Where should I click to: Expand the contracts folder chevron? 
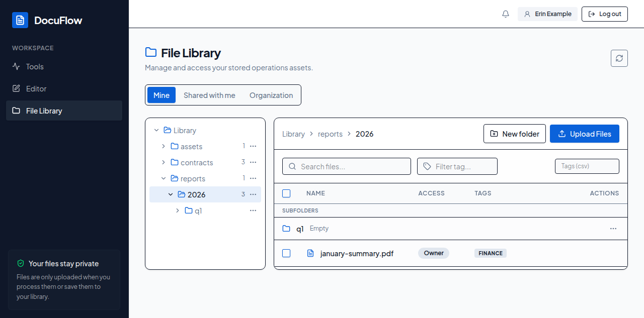[164, 162]
